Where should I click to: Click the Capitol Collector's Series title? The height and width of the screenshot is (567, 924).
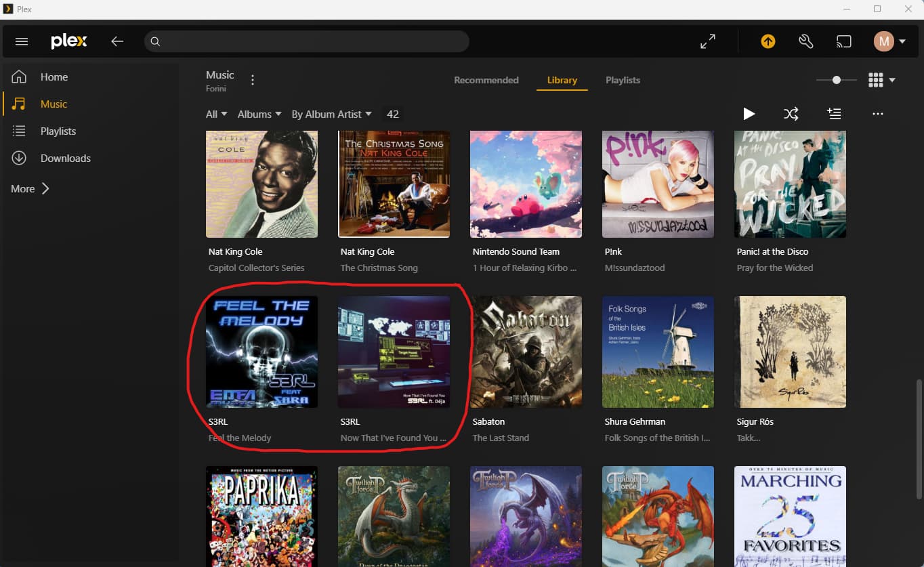[x=257, y=268]
